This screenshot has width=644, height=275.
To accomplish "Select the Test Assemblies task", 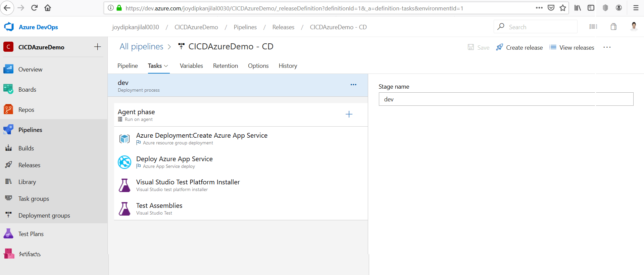I will click(x=241, y=209).
